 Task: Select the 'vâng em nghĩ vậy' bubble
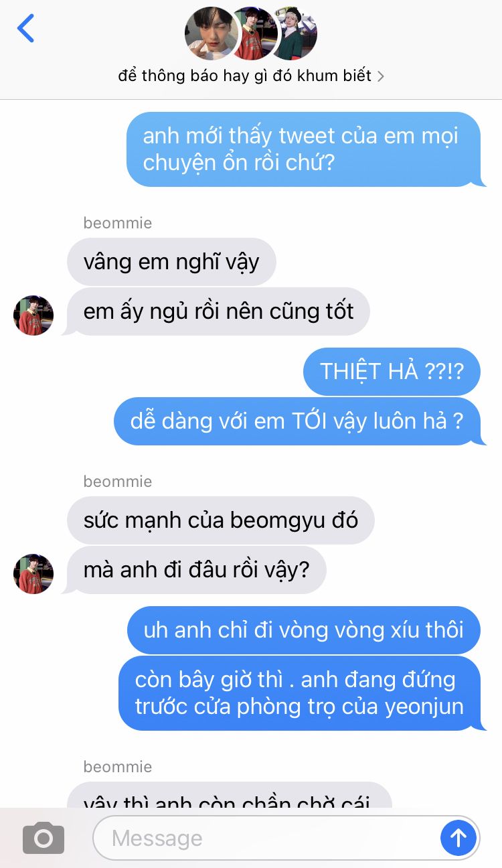tap(171, 261)
